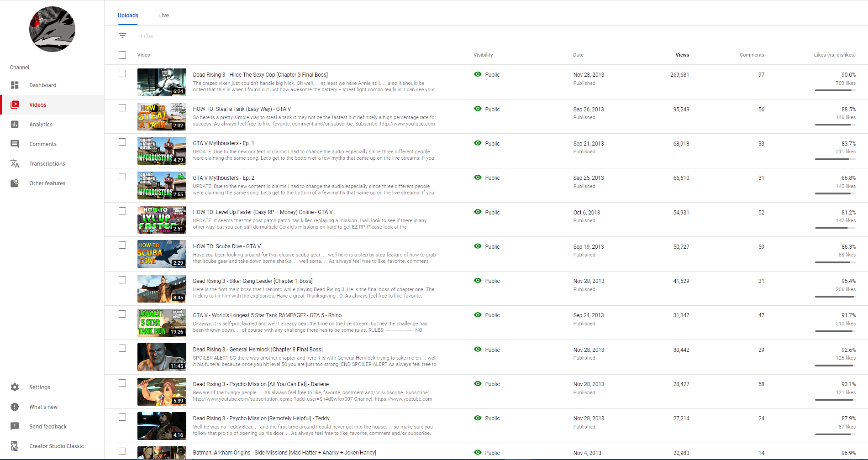Switch to the Uploads tab

pos(128,16)
